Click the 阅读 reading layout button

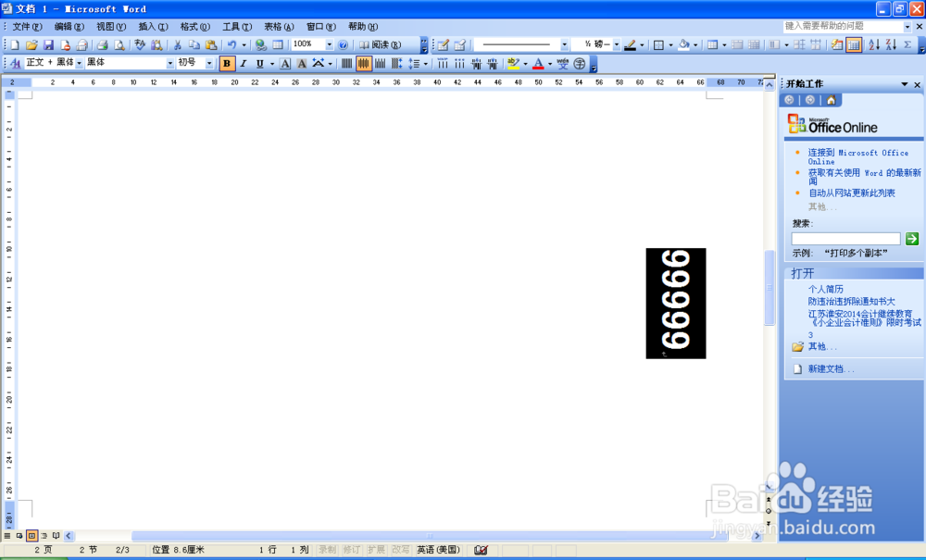[381, 44]
